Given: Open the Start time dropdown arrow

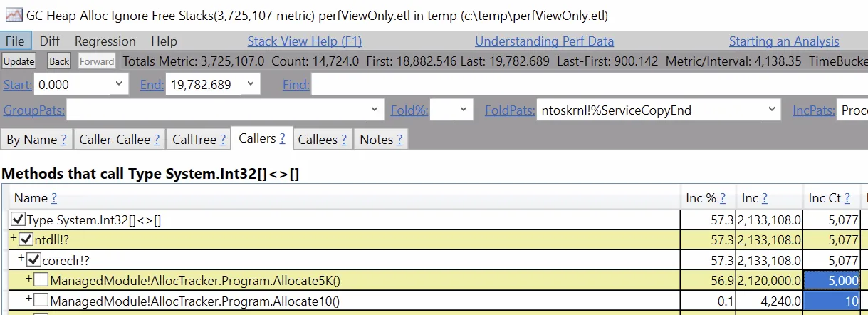Looking at the screenshot, I should [118, 85].
